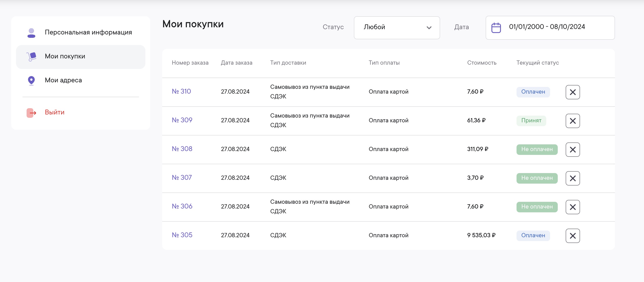Open order link № 310

click(x=181, y=91)
